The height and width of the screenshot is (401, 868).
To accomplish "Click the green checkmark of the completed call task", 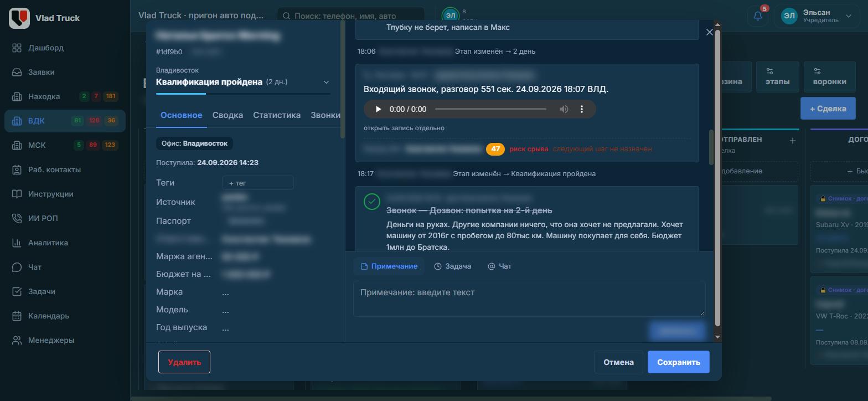I will [x=371, y=202].
